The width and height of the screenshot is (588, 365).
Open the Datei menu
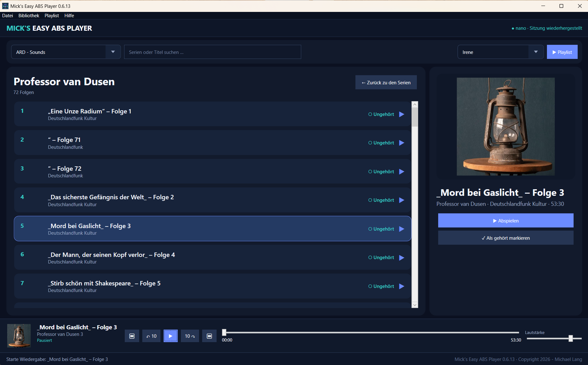(8, 16)
